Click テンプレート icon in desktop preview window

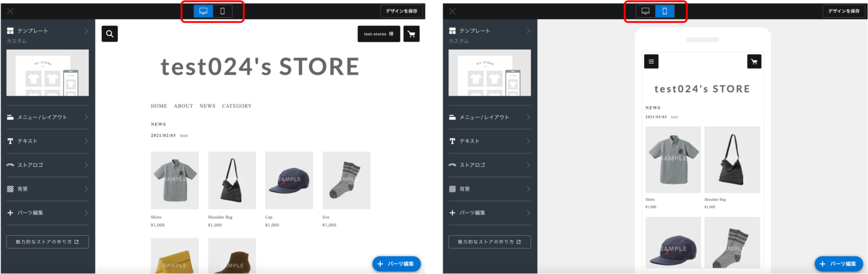click(x=10, y=31)
